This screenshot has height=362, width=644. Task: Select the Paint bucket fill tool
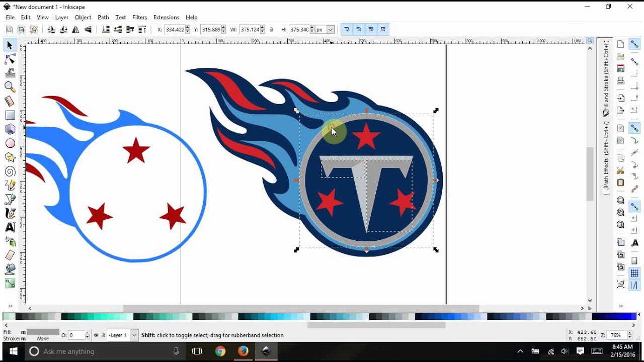tap(10, 269)
